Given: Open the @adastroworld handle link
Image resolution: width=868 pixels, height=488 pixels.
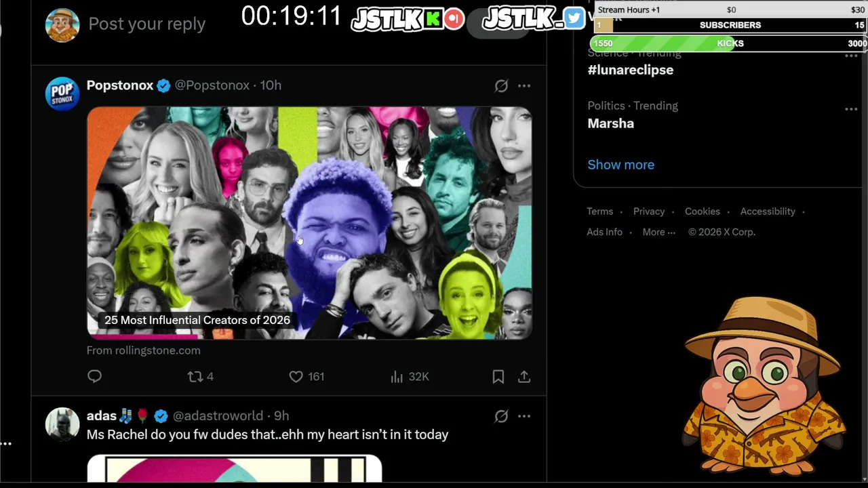Looking at the screenshot, I should click(x=218, y=415).
